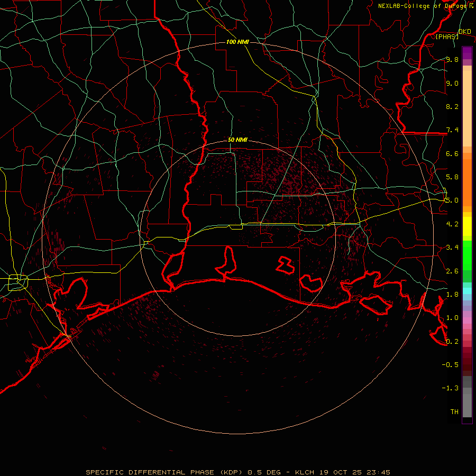Select the 3.4 scale value
The image size is (476, 476).
(452, 248)
